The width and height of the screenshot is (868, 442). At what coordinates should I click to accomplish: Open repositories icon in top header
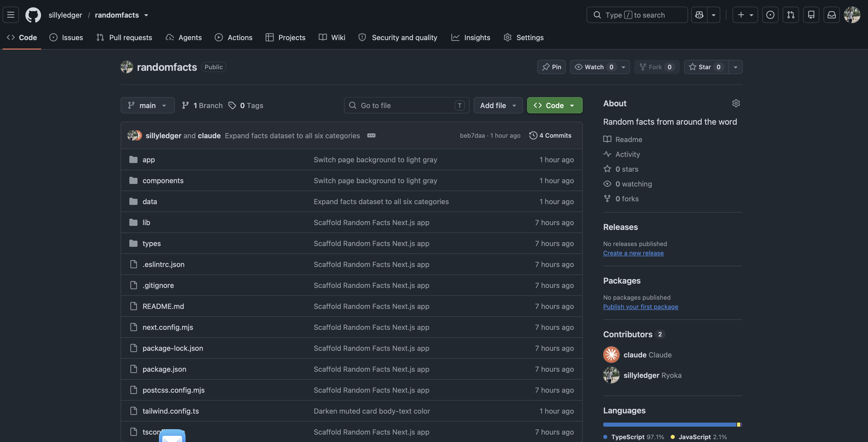coord(811,15)
